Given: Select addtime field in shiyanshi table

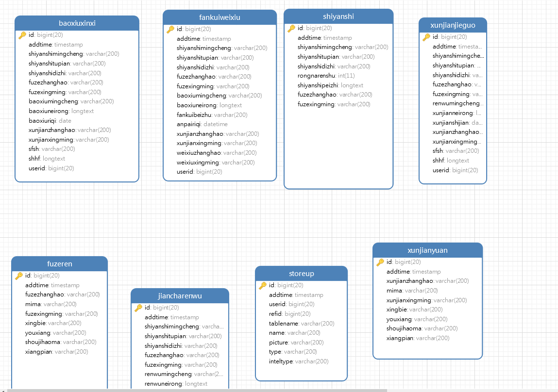Looking at the screenshot, I should pos(324,38).
